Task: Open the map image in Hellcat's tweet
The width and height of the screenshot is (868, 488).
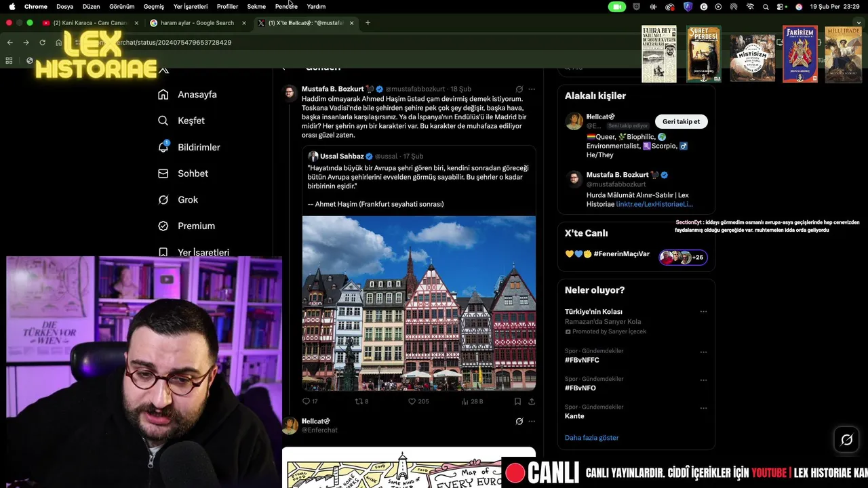Action: (409, 468)
